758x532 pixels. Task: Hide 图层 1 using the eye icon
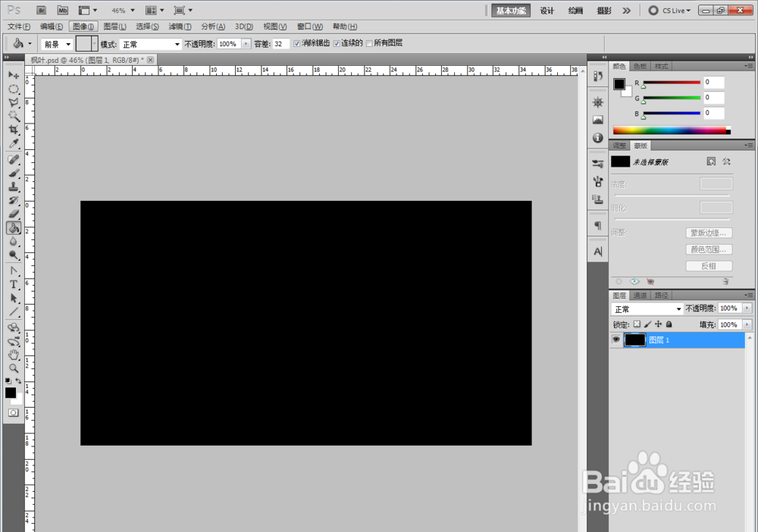click(615, 340)
